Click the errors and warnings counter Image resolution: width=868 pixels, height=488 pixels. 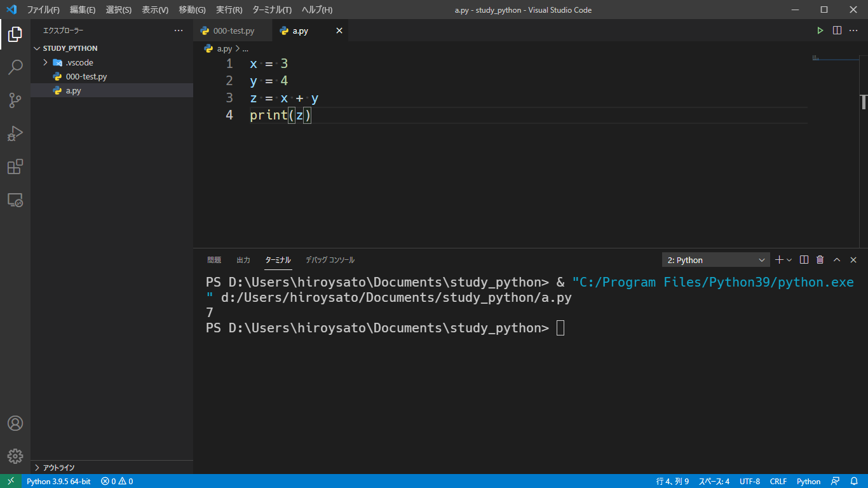116,481
